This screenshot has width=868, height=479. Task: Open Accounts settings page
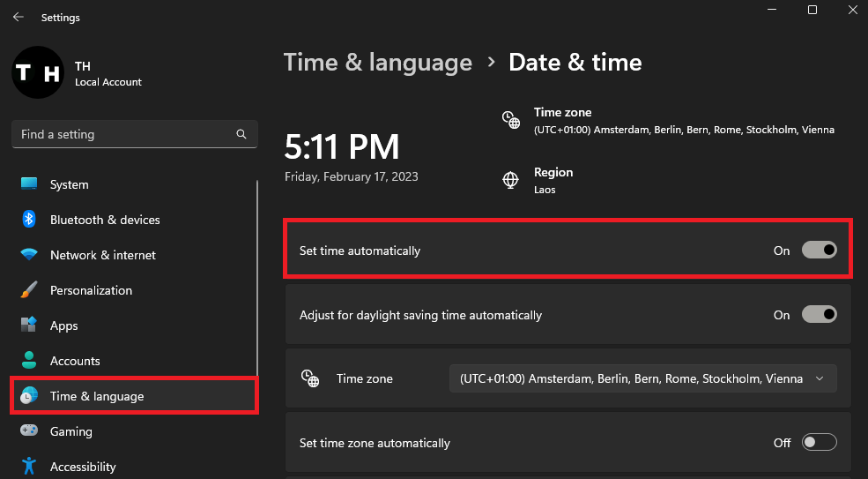click(x=75, y=361)
